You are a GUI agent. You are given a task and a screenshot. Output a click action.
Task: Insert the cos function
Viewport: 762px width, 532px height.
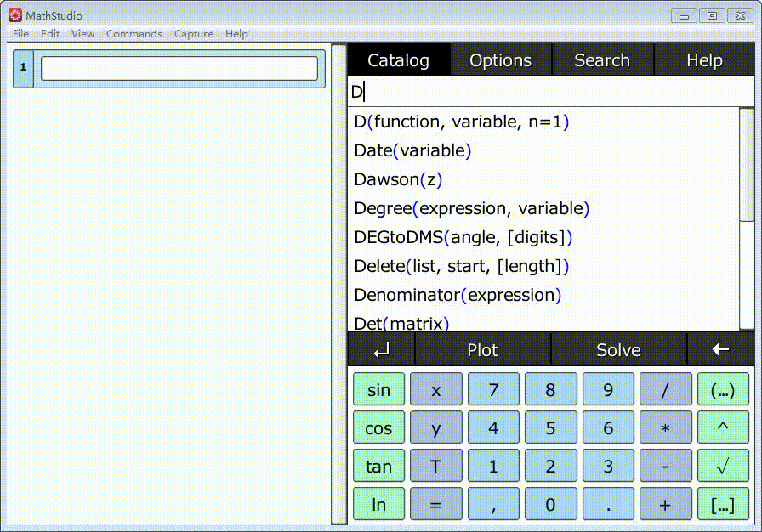coord(378,427)
